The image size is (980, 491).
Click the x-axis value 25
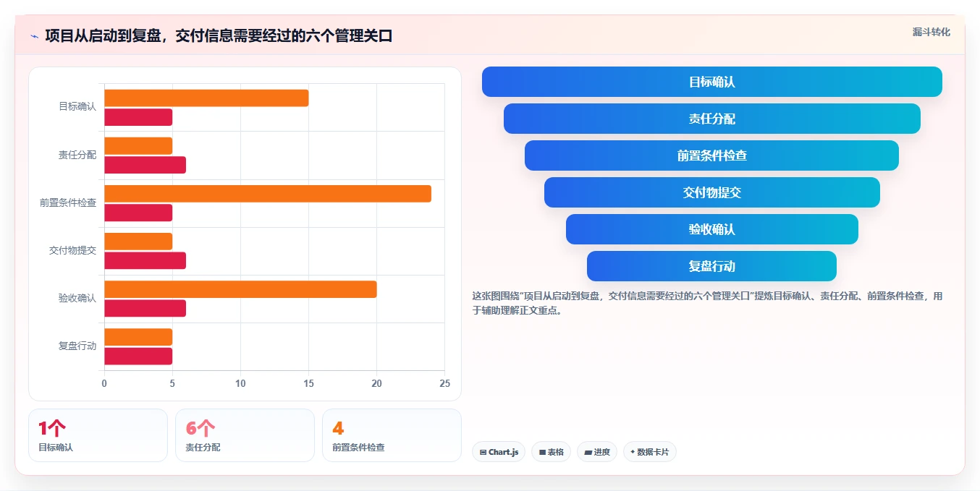[444, 383]
